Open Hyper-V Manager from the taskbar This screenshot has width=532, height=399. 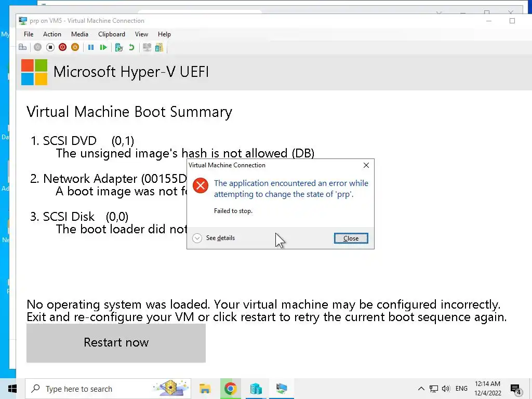256,389
